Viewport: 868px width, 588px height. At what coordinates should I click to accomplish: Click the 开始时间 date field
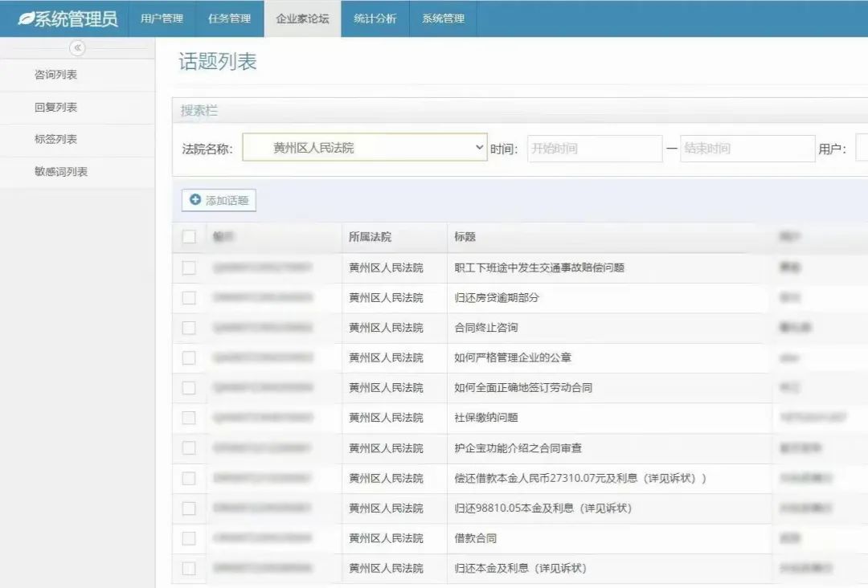click(x=595, y=149)
